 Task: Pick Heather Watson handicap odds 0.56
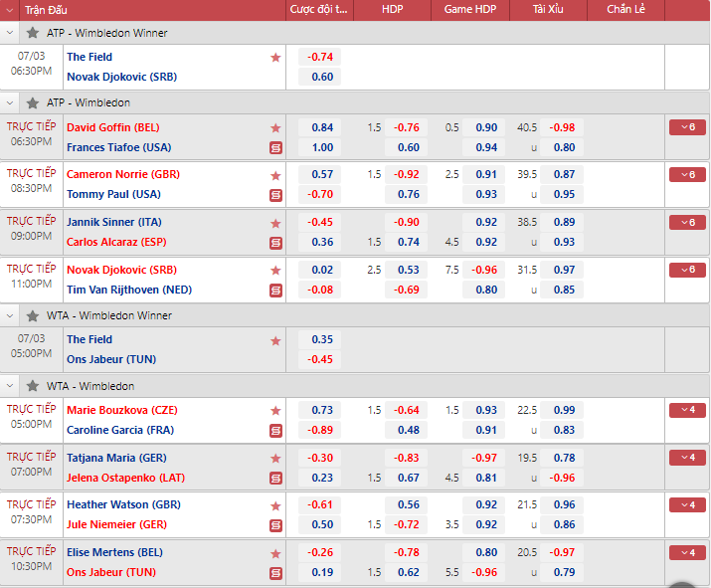click(407, 505)
